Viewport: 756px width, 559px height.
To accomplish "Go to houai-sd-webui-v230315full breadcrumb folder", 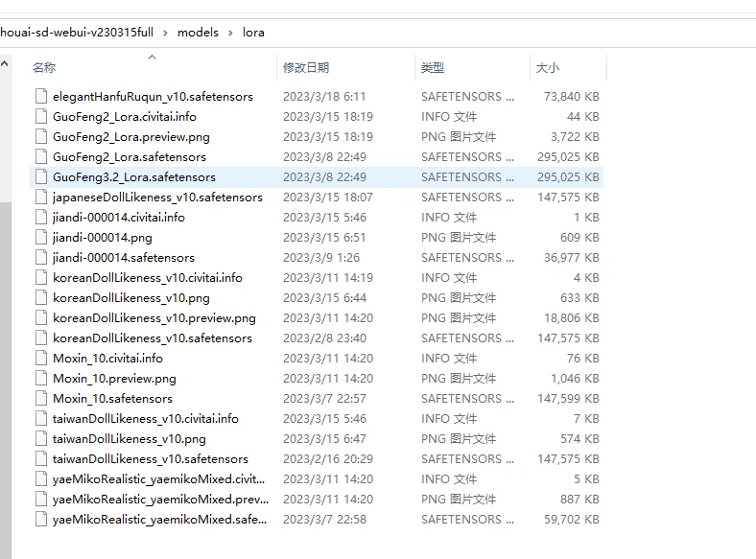I will pyautogui.click(x=77, y=33).
